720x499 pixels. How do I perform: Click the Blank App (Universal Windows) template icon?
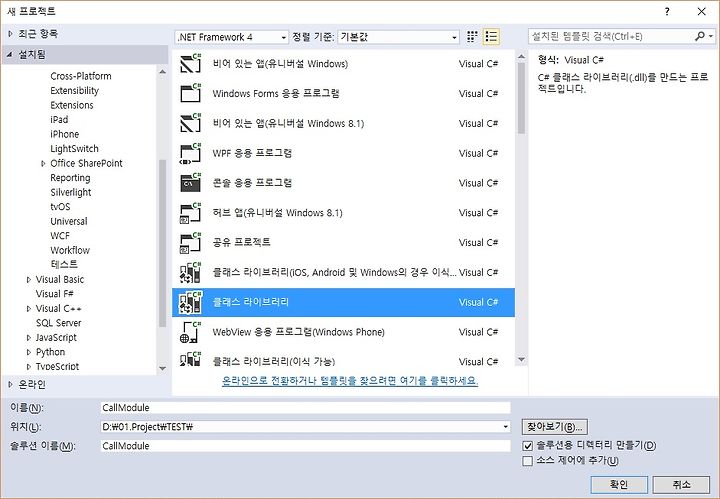(x=191, y=64)
